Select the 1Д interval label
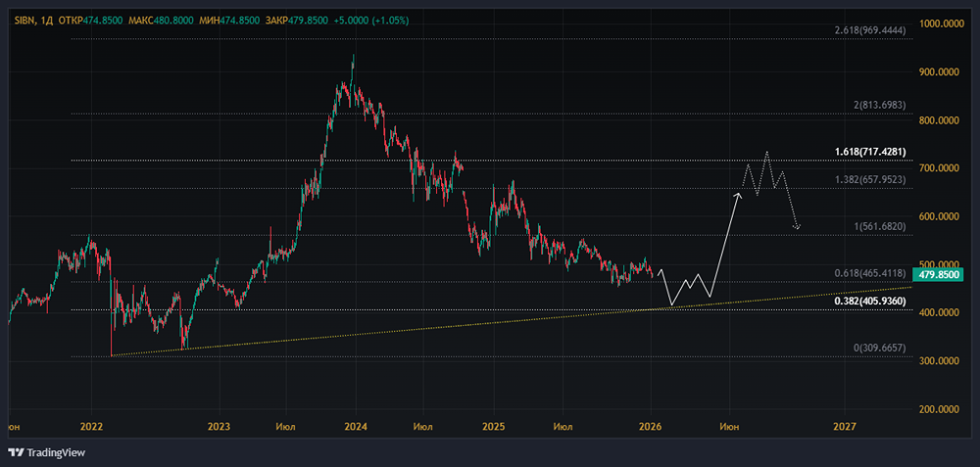The height and width of the screenshot is (467, 980). (47, 20)
